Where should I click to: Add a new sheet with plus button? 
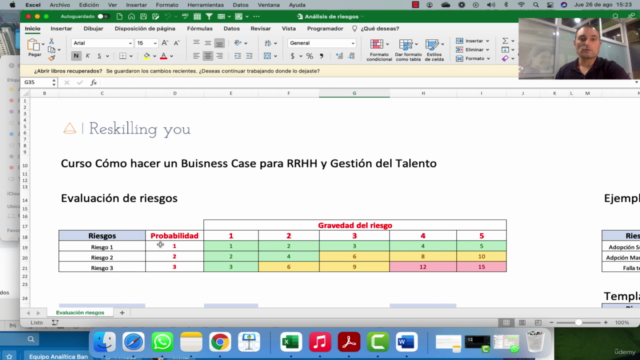(122, 313)
